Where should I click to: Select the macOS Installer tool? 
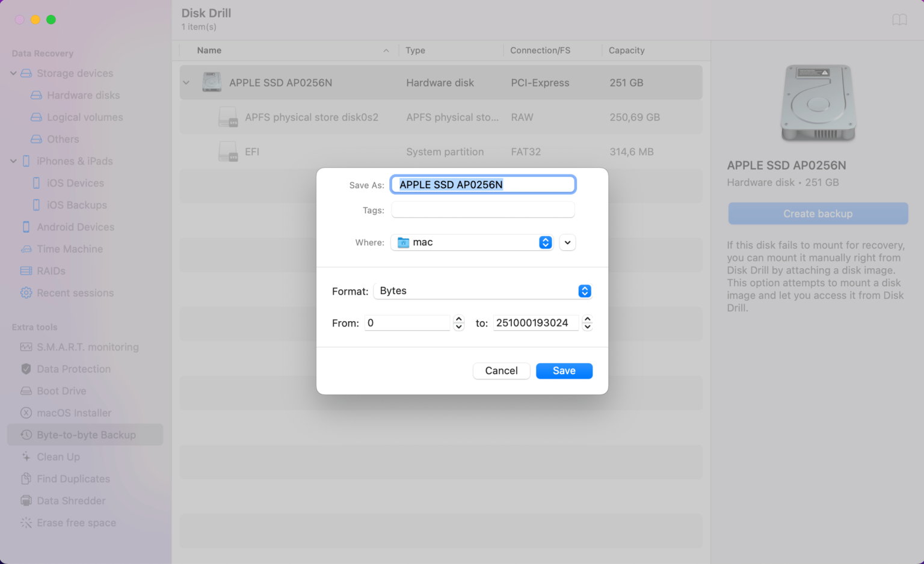pos(74,413)
